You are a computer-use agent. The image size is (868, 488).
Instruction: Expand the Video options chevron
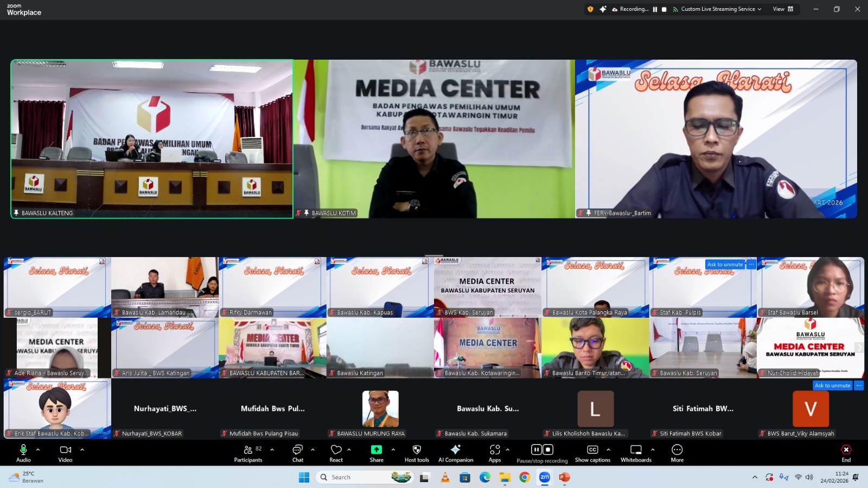click(x=82, y=450)
